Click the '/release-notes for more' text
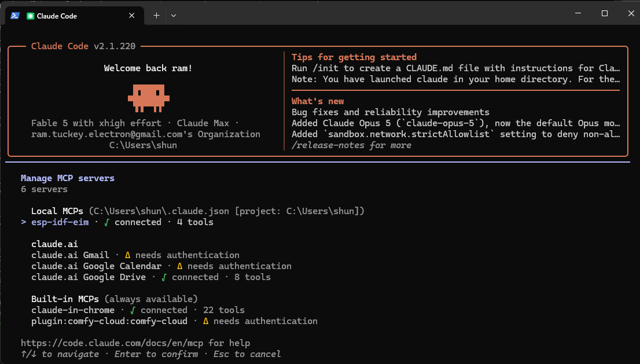This screenshot has height=364, width=640. [x=351, y=145]
